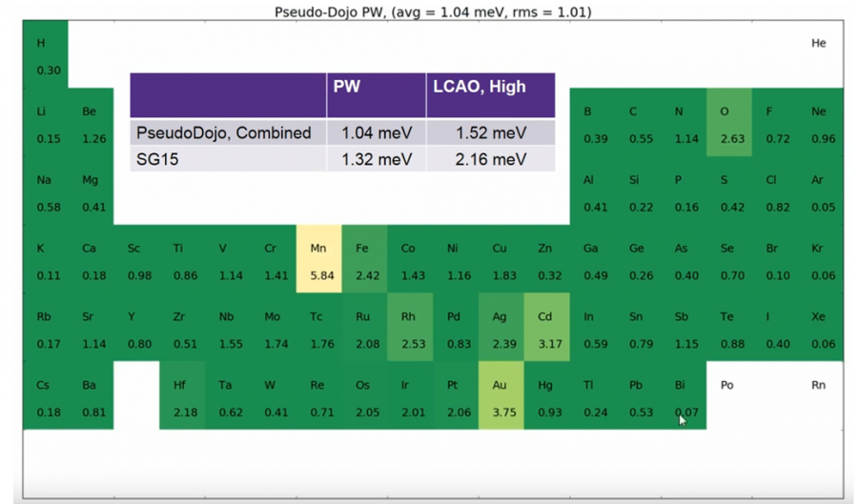
Task: Select the Au element cell showing 3.75
Action: [x=501, y=395]
